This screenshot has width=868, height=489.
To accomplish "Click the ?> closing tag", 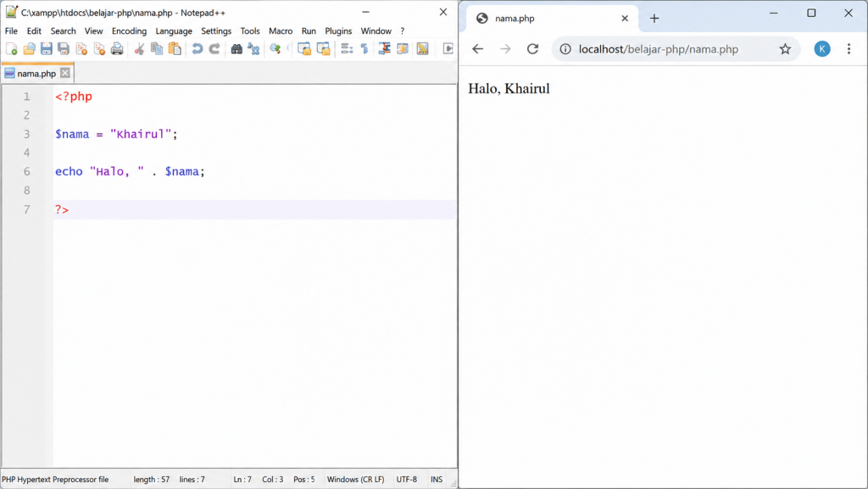I will coord(61,209).
